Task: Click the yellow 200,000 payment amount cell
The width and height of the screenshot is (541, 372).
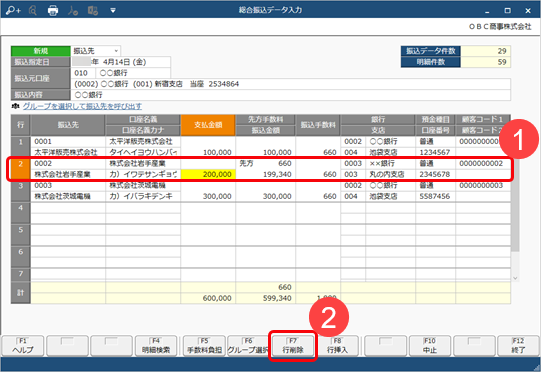Action: (x=208, y=174)
